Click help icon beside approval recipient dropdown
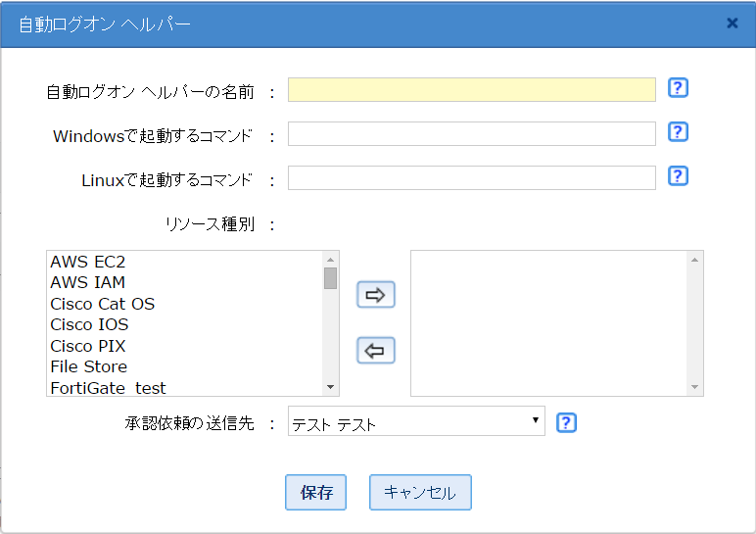The width and height of the screenshot is (756, 534). point(566,422)
